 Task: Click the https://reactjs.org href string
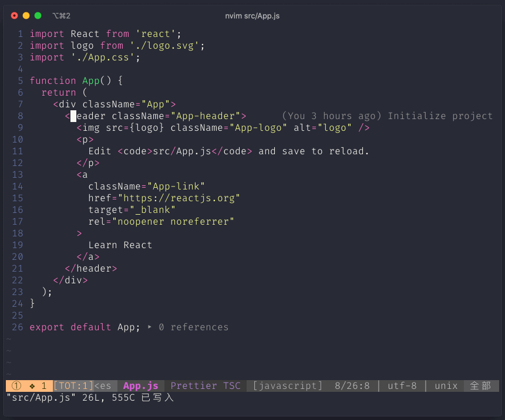click(x=179, y=198)
